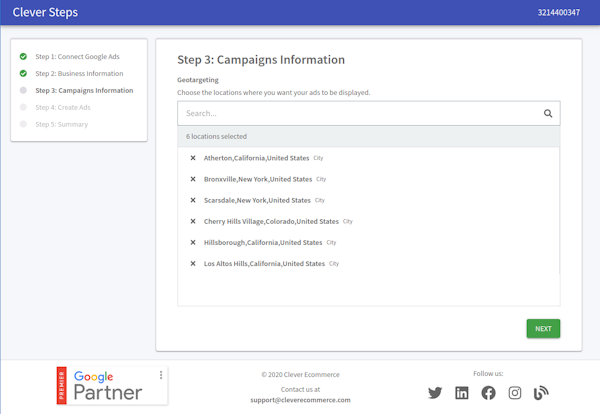Remove Atherton, California location

[193, 158]
